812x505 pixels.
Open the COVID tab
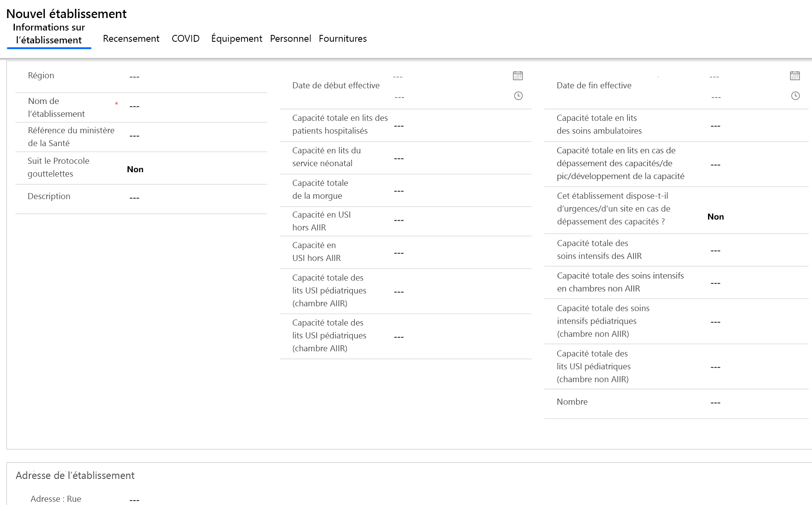point(185,39)
